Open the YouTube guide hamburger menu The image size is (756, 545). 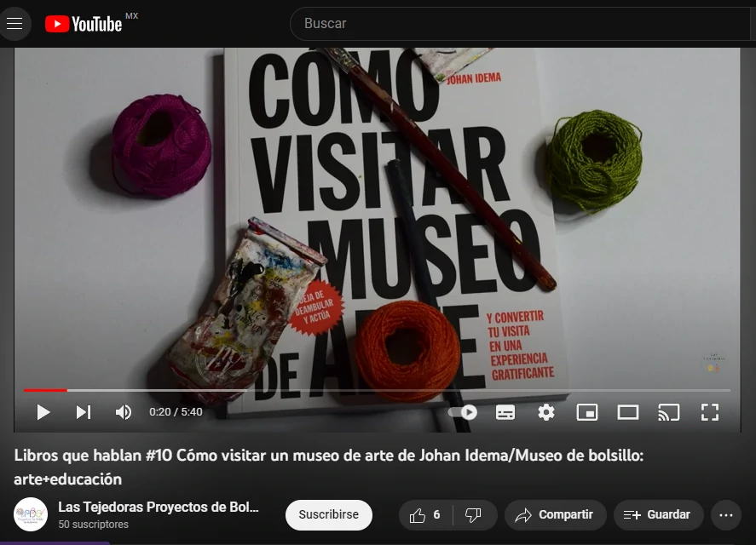pyautogui.click(x=14, y=23)
